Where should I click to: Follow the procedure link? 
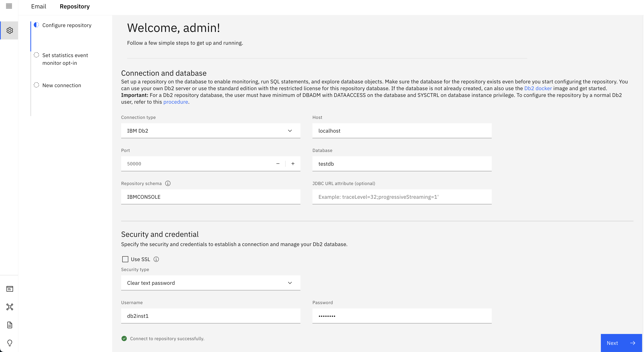(176, 102)
